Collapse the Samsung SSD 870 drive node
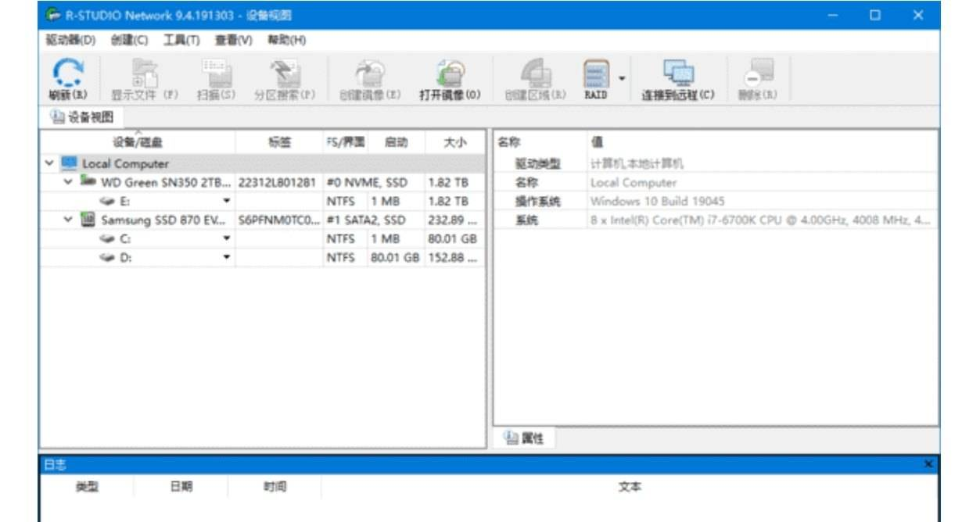 pyautogui.click(x=69, y=220)
